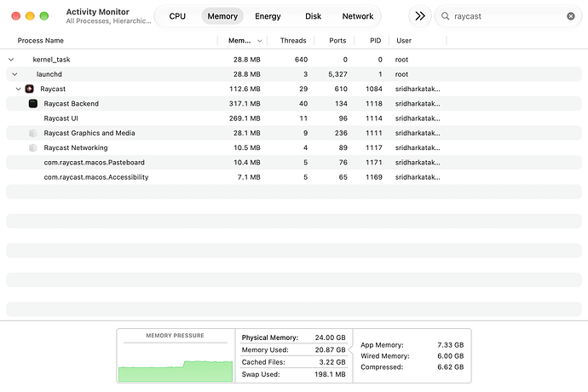The image size is (588, 392).
Task: Click the Activity Monitor window title
Action: [97, 12]
